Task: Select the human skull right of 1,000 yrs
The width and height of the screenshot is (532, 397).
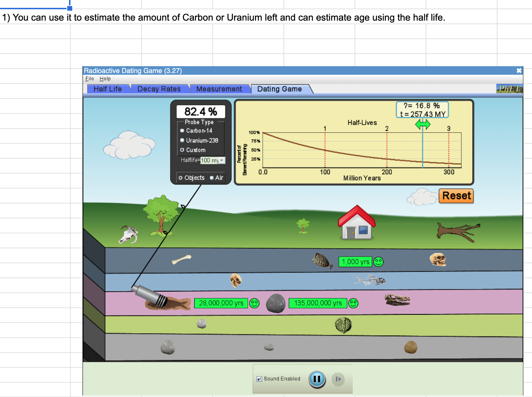Action: (x=438, y=259)
